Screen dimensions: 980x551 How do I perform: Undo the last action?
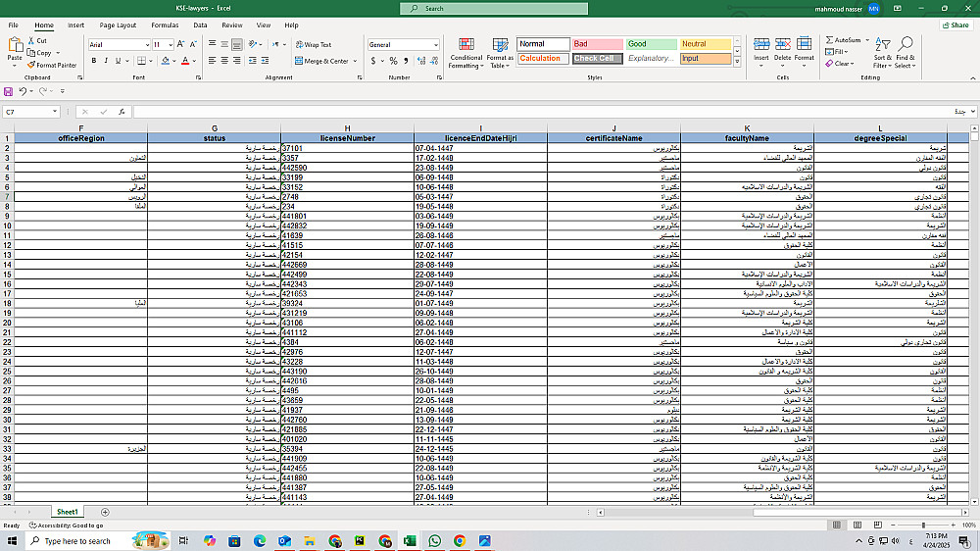click(x=23, y=91)
